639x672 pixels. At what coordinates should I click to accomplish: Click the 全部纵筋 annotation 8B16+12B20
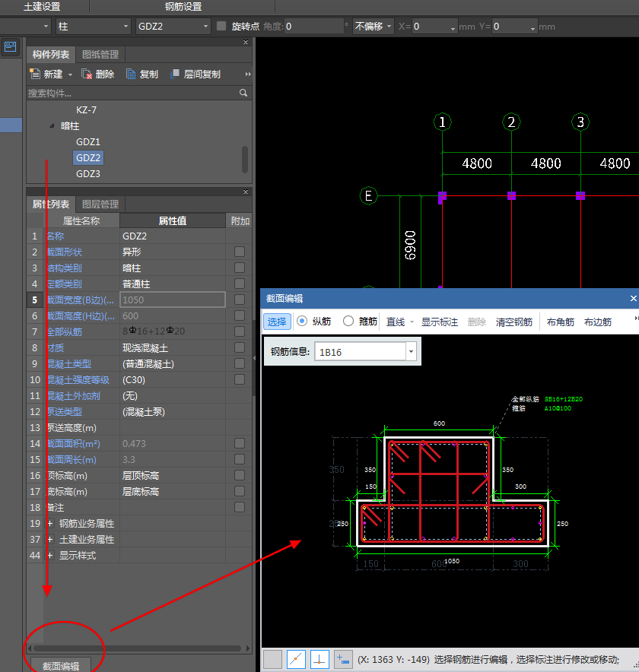coord(564,399)
